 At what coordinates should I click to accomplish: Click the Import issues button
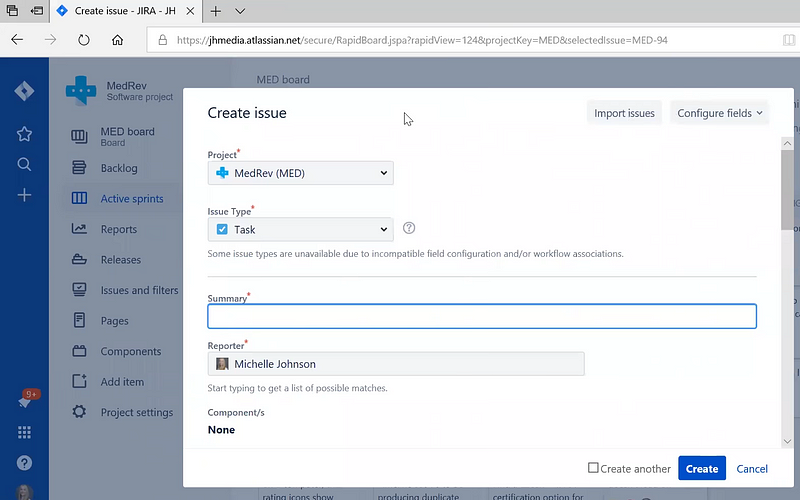coord(624,113)
